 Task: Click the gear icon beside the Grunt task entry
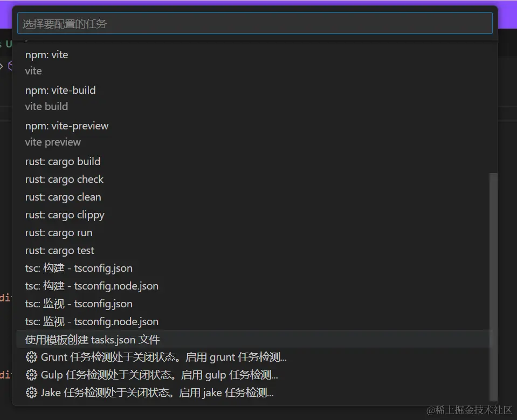(x=32, y=357)
